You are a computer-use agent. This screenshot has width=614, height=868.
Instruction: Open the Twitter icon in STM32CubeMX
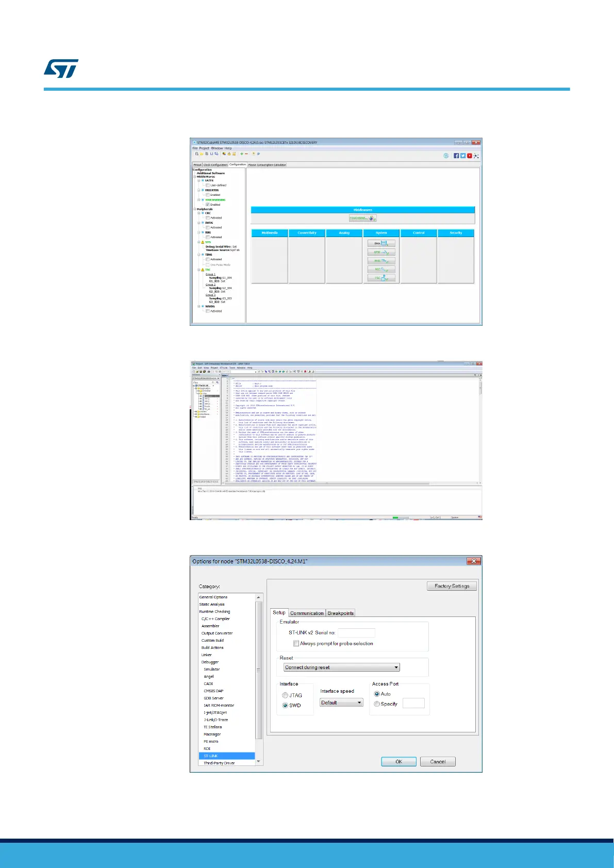[463, 156]
